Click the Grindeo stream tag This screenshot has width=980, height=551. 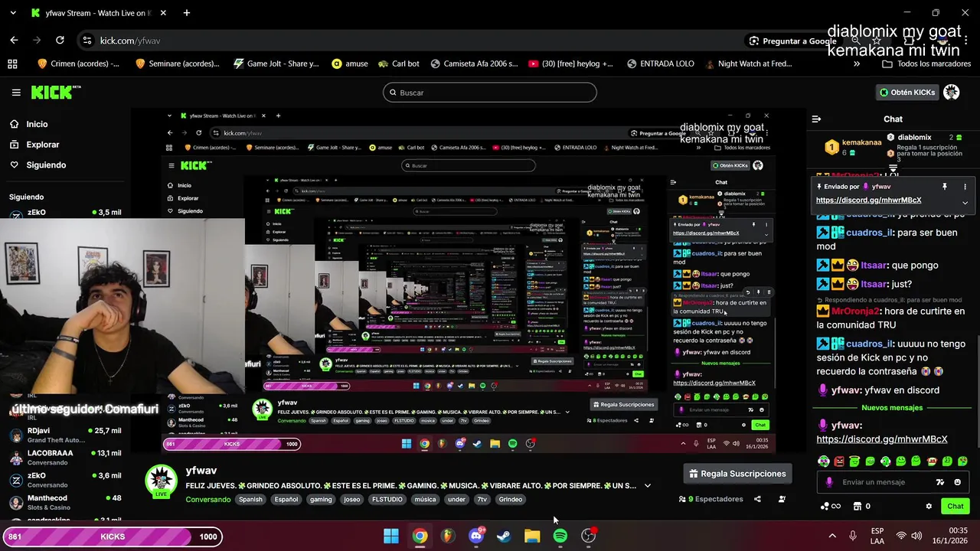[511, 500]
